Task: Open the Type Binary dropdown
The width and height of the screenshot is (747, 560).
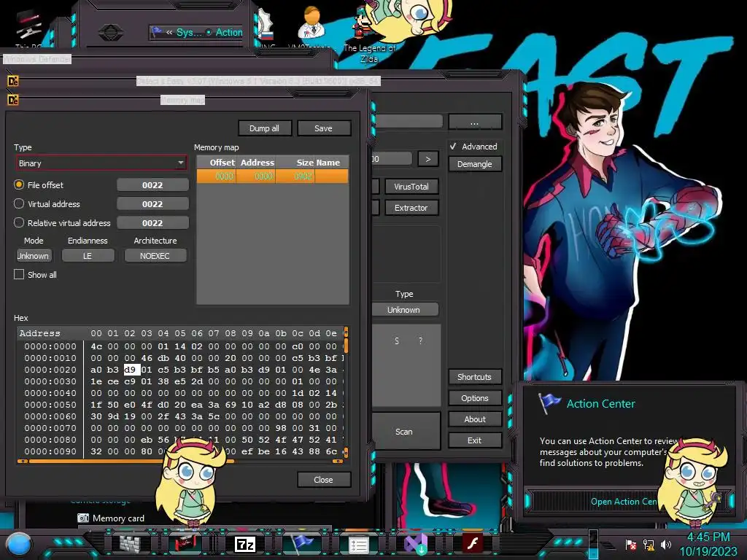Action: click(101, 163)
